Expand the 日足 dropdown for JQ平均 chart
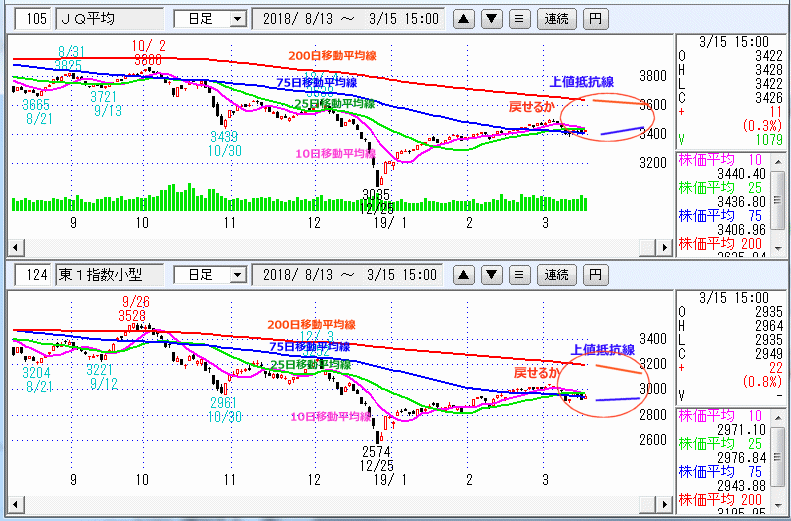The image size is (791, 521). [x=237, y=19]
